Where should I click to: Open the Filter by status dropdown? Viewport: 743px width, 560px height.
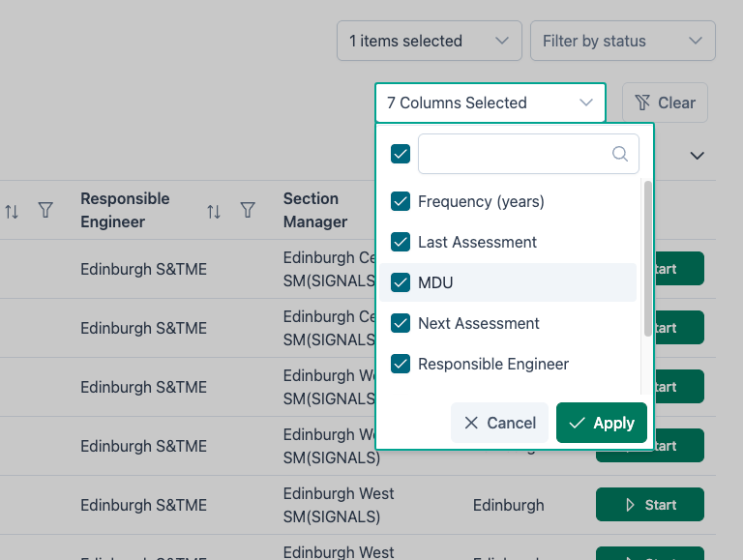pyautogui.click(x=622, y=41)
